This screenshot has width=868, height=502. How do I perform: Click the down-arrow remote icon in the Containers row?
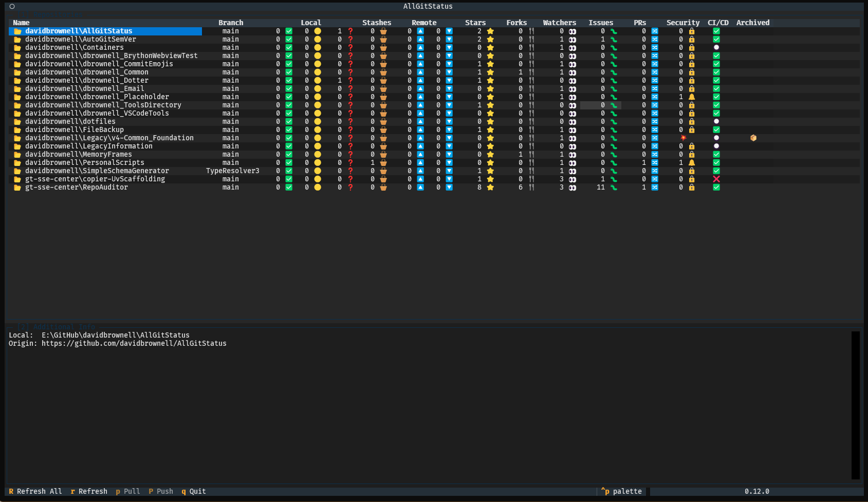click(x=449, y=48)
